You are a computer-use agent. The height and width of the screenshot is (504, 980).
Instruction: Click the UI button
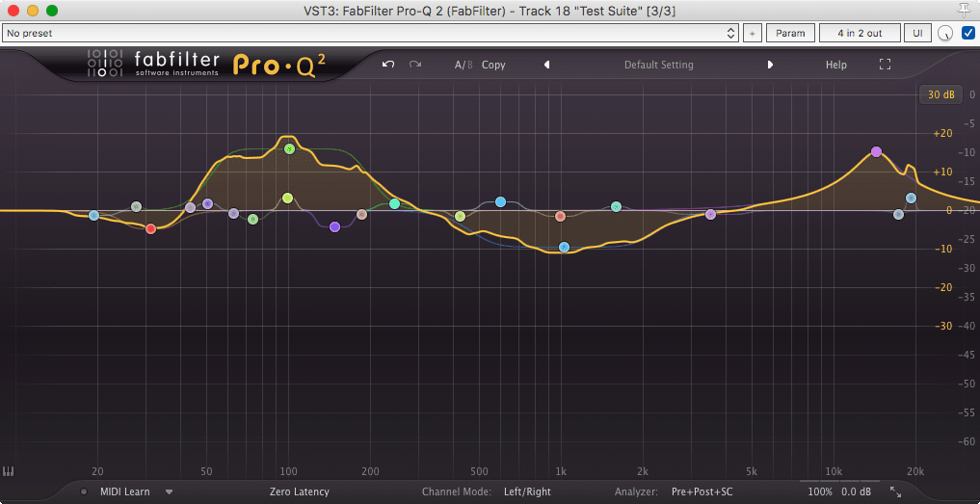point(917,33)
